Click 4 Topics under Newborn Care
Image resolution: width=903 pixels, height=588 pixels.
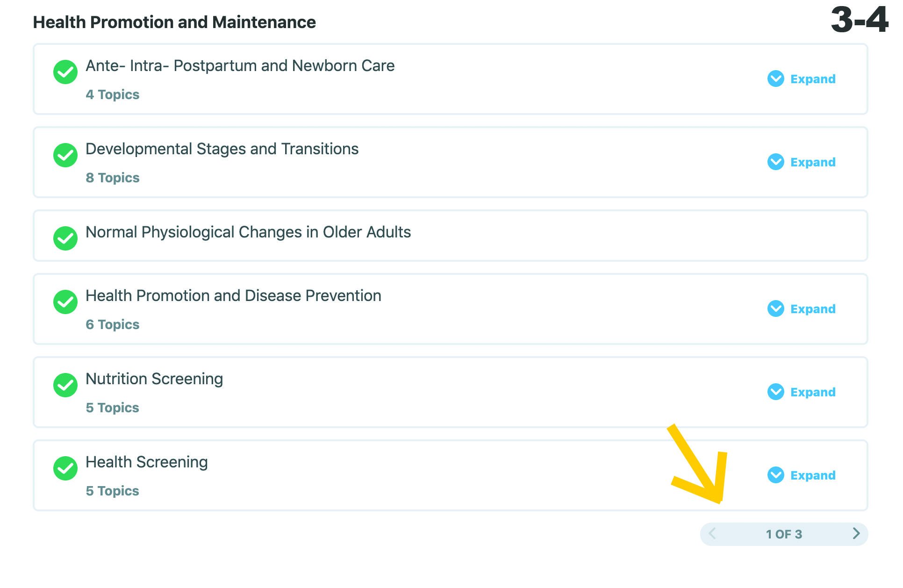pyautogui.click(x=113, y=94)
